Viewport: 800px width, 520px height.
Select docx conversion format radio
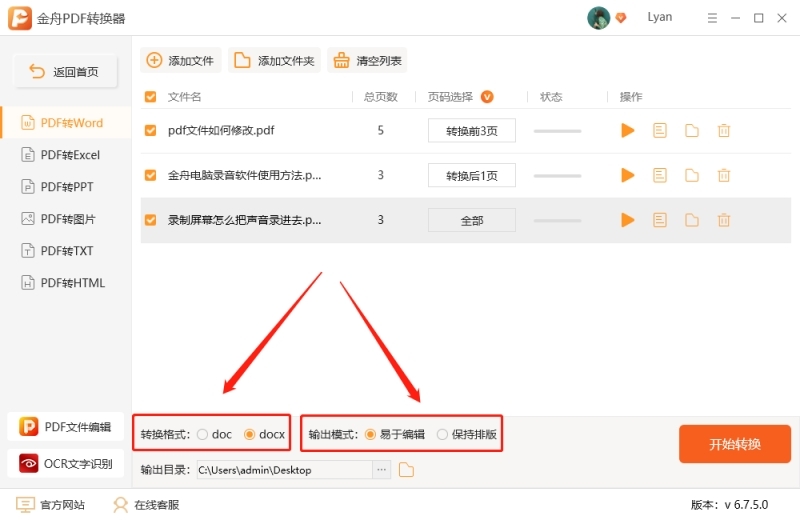249,434
